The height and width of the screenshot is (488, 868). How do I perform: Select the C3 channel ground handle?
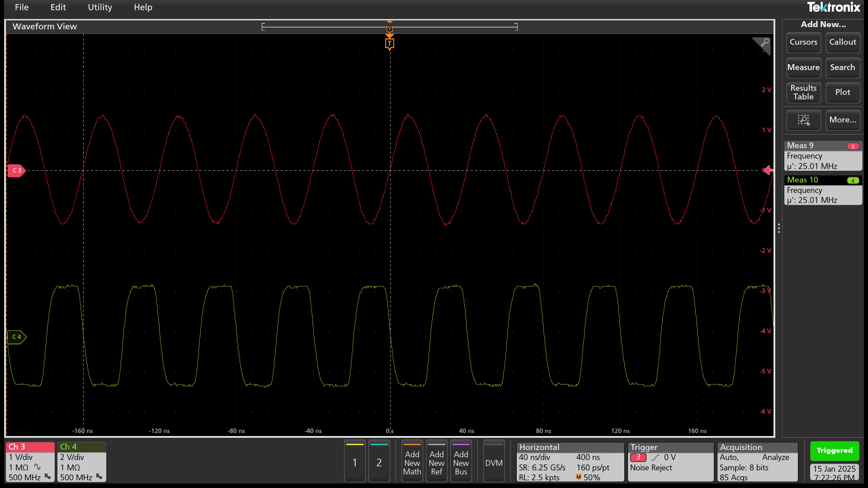(16, 170)
